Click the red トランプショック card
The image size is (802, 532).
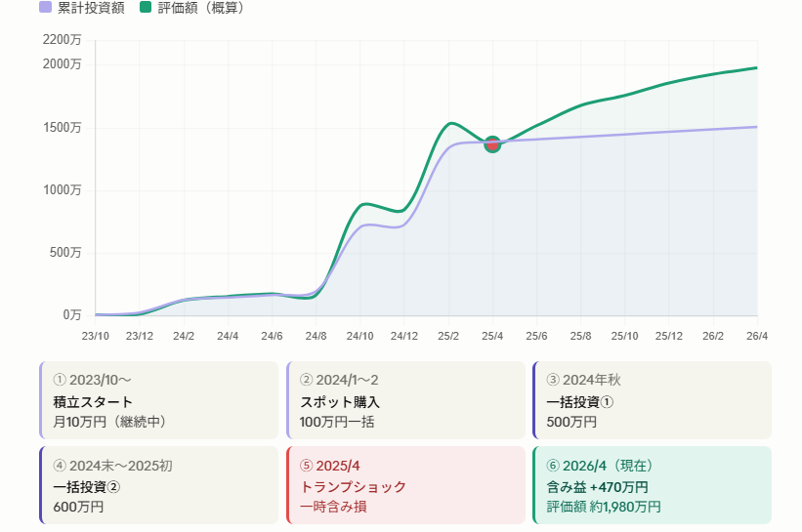(406, 485)
